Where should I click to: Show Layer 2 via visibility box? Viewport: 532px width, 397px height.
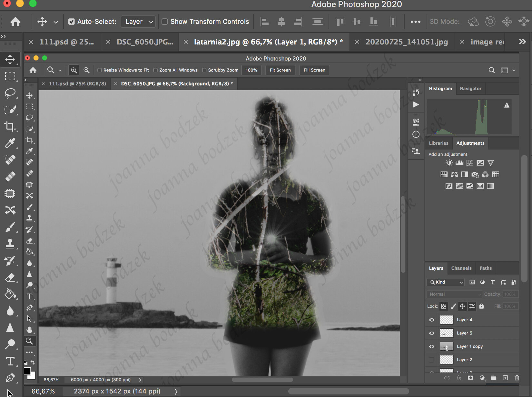click(432, 360)
